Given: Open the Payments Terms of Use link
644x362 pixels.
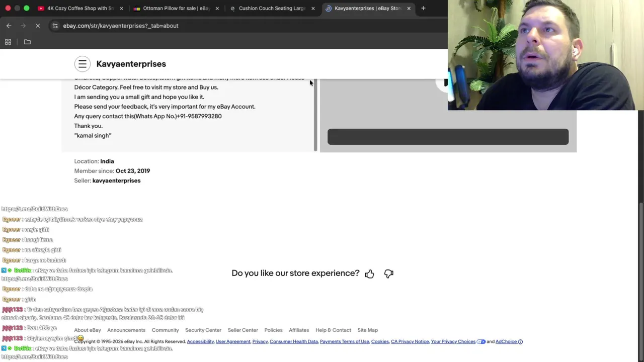Looking at the screenshot, I should point(344,342).
